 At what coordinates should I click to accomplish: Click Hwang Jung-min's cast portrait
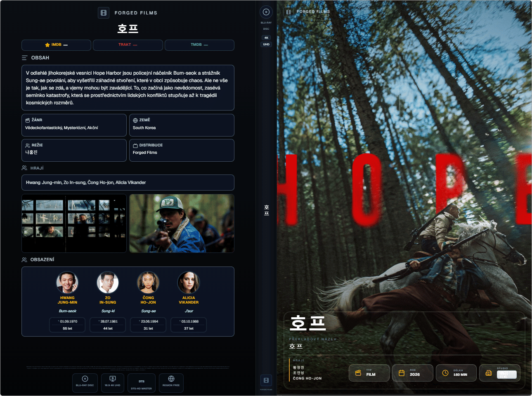[67, 283]
